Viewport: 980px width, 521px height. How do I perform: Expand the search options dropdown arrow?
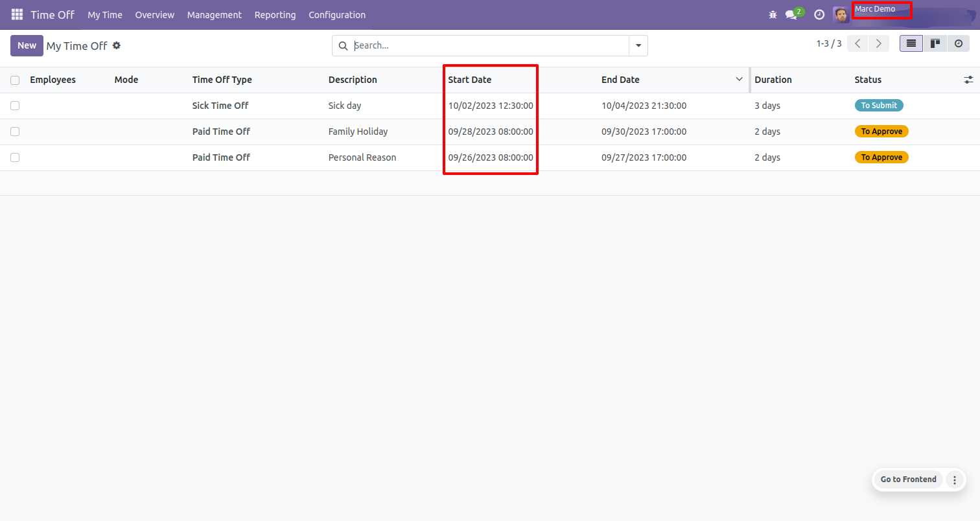pyautogui.click(x=638, y=46)
